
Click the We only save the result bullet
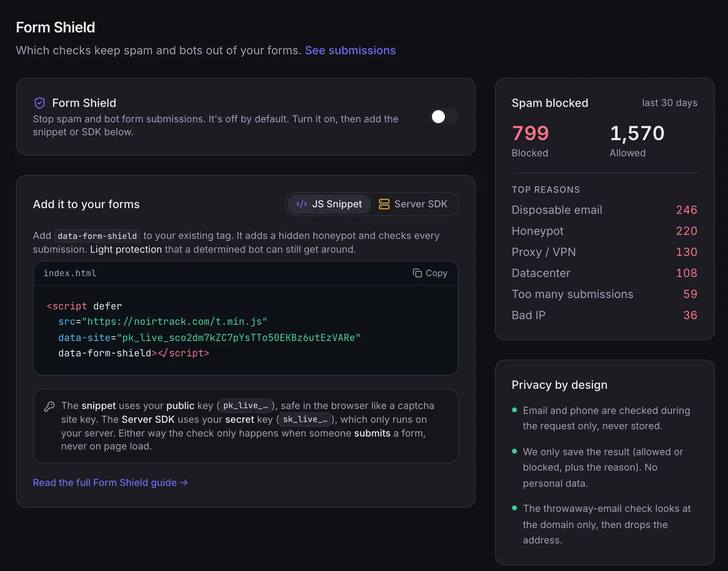603,467
